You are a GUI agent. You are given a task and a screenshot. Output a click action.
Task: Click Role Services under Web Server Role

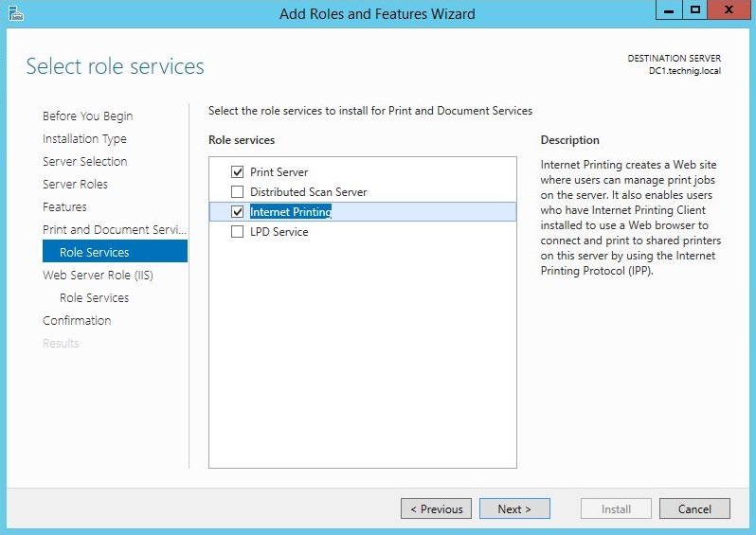[x=94, y=298]
